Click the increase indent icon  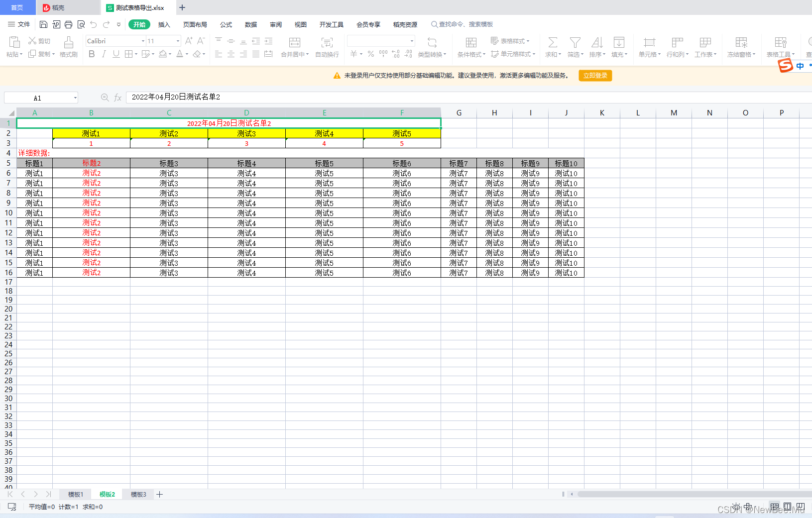[268, 41]
